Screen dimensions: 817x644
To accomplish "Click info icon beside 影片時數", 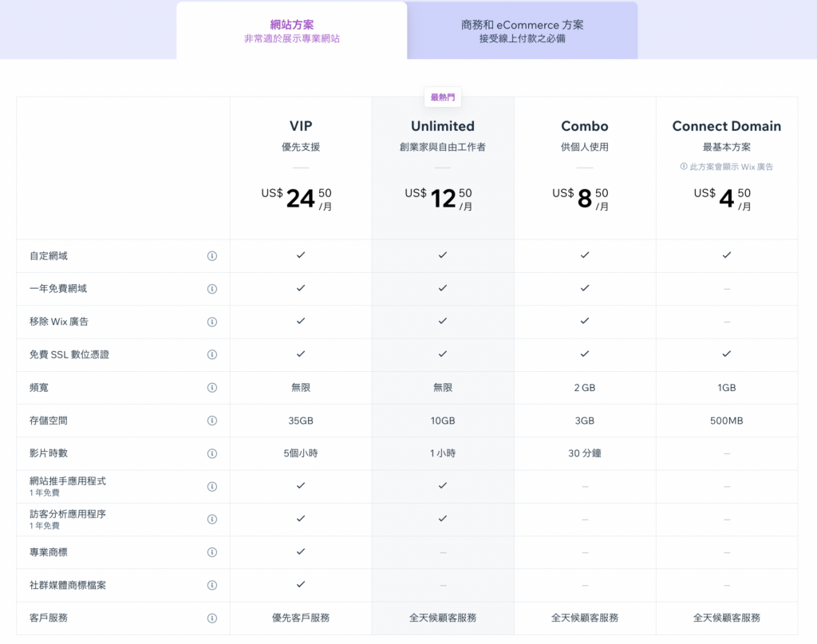I will pyautogui.click(x=212, y=453).
